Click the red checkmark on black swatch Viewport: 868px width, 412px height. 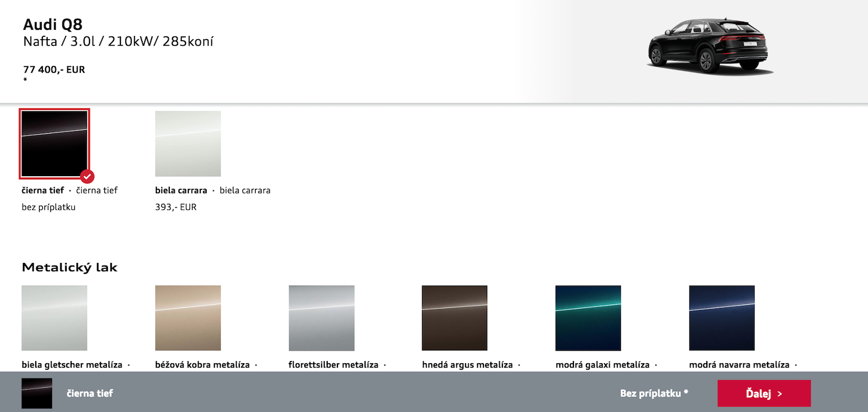click(x=87, y=176)
